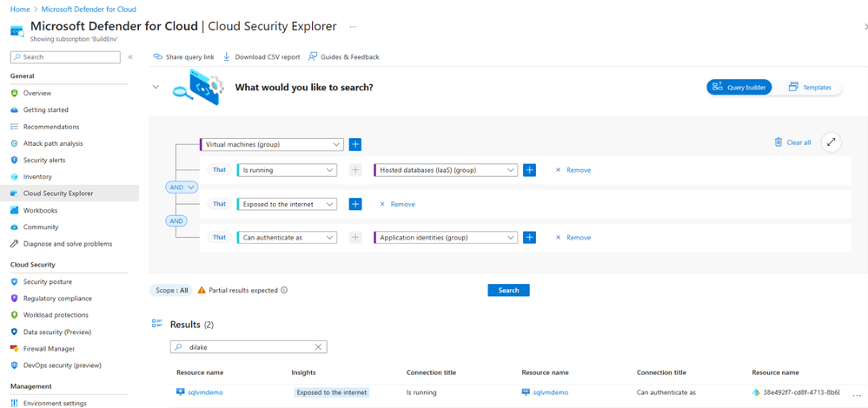Click the DevOps security icon
Image resolution: width=868 pixels, height=408 pixels.
pos(15,365)
